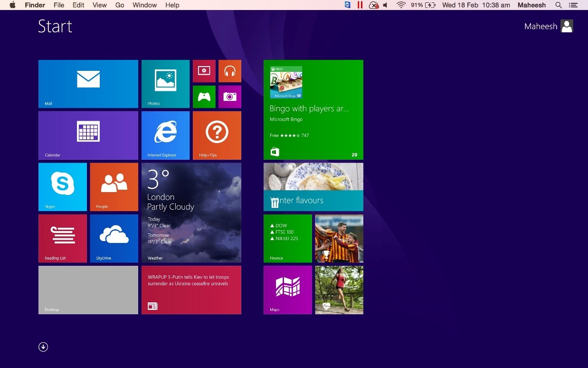Open the Finance tile with DOW listing
Image resolution: width=588 pixels, height=368 pixels.
(x=288, y=238)
